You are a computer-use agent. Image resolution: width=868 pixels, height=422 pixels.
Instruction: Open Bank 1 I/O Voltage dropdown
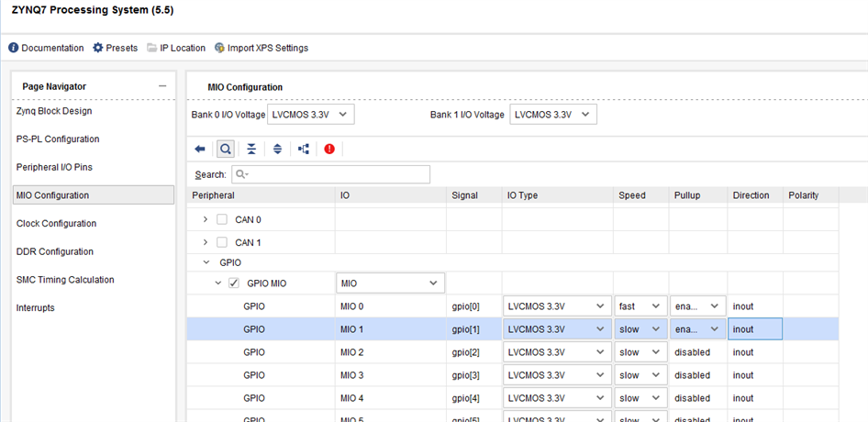point(553,115)
